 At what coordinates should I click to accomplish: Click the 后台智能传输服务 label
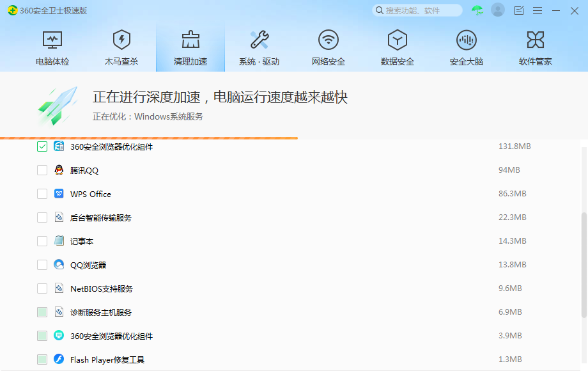(101, 218)
